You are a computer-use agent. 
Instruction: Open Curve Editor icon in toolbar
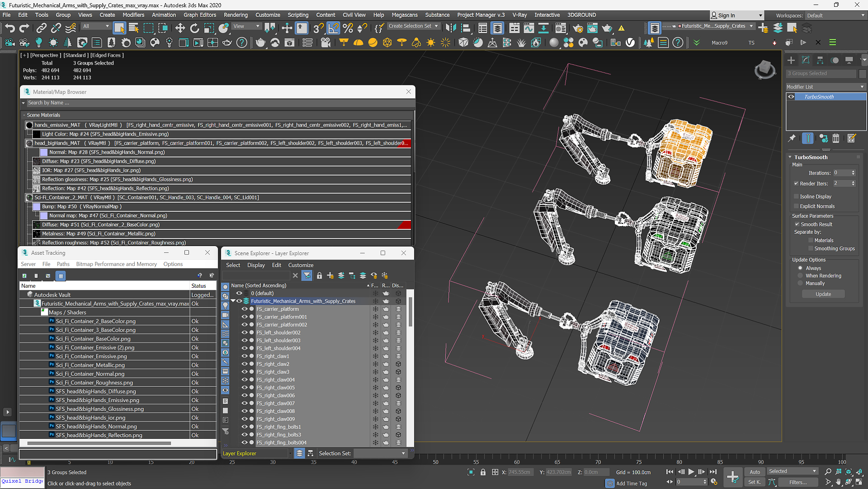[529, 28]
